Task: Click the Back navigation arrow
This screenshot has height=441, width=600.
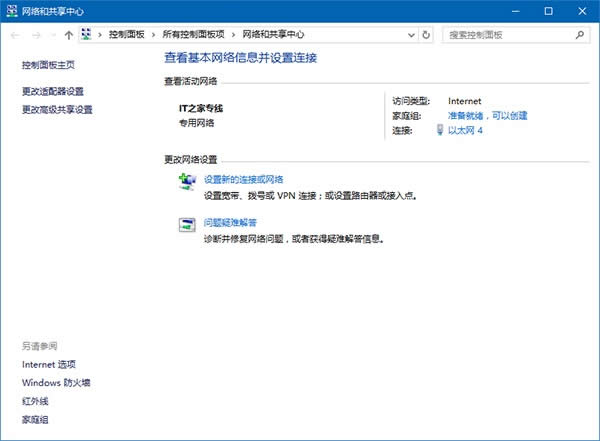Action: click(x=15, y=34)
